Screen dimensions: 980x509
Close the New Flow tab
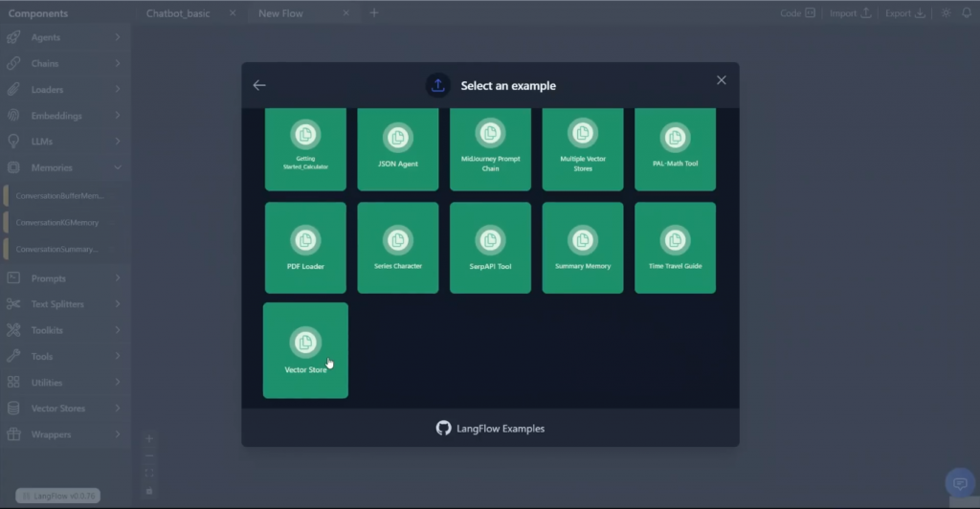click(x=345, y=13)
